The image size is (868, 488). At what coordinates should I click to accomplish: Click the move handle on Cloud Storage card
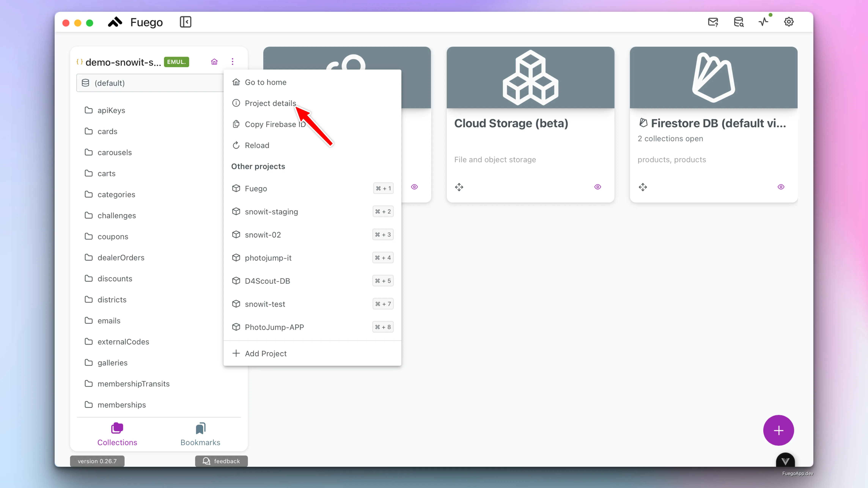coord(459,187)
